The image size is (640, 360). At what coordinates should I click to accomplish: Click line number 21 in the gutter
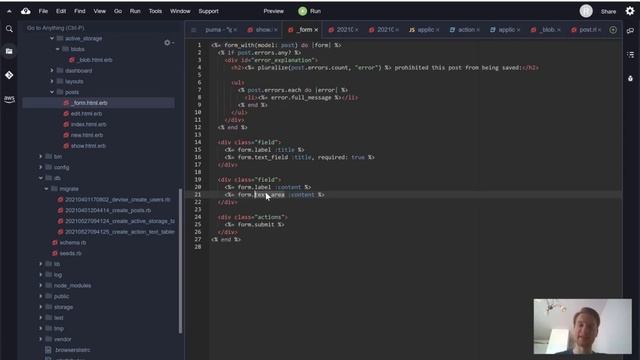coord(198,195)
